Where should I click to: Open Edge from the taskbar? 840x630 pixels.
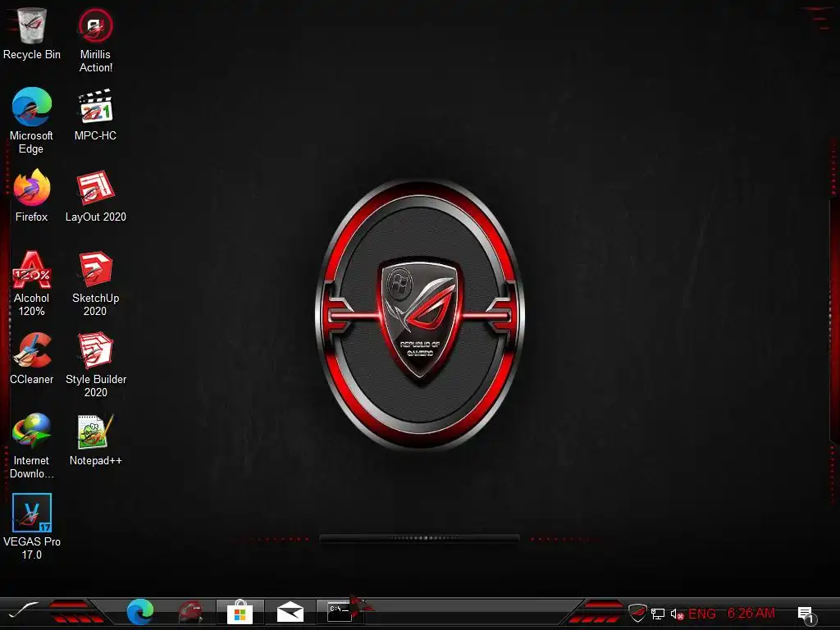140,612
